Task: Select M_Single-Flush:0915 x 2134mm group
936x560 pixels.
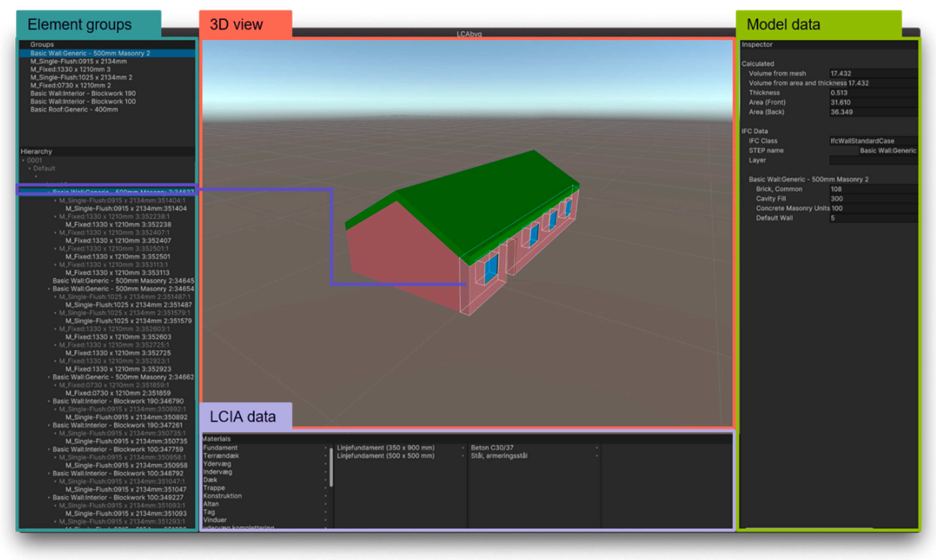Action: [x=78, y=61]
